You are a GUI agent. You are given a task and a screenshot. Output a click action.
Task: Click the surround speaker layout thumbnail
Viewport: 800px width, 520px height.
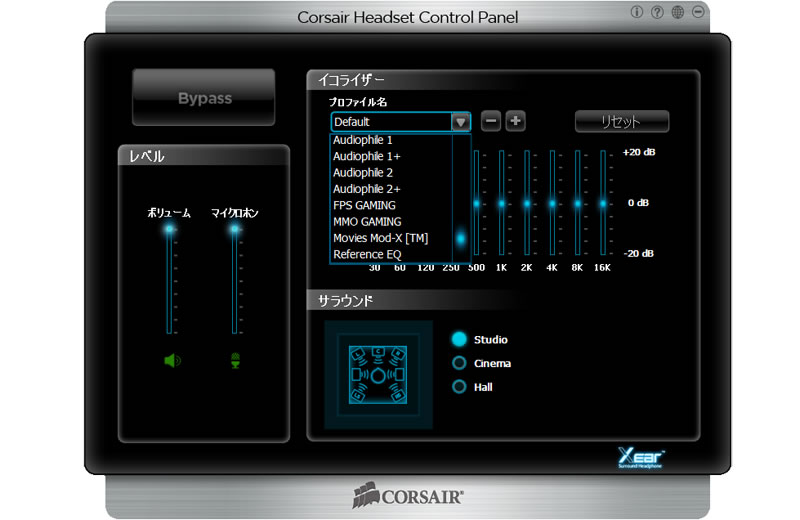tap(378, 375)
